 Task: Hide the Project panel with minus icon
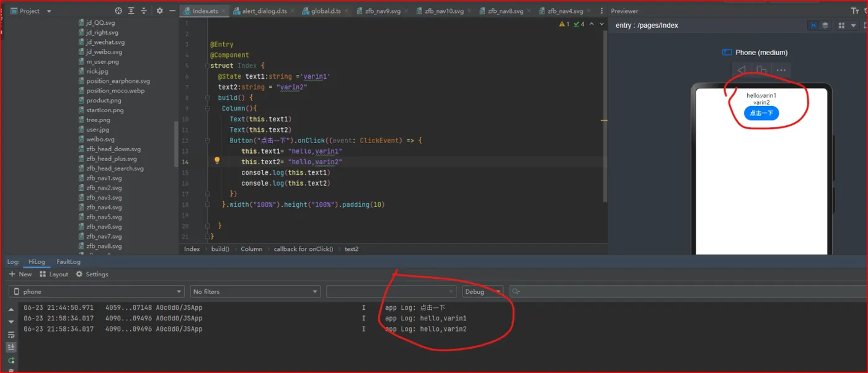(172, 11)
